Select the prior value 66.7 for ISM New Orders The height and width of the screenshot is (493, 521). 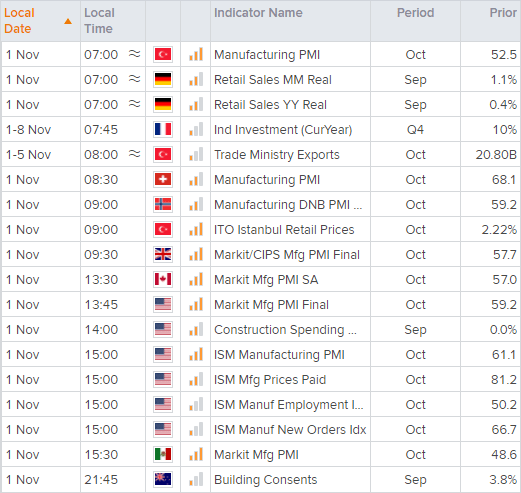pos(504,429)
